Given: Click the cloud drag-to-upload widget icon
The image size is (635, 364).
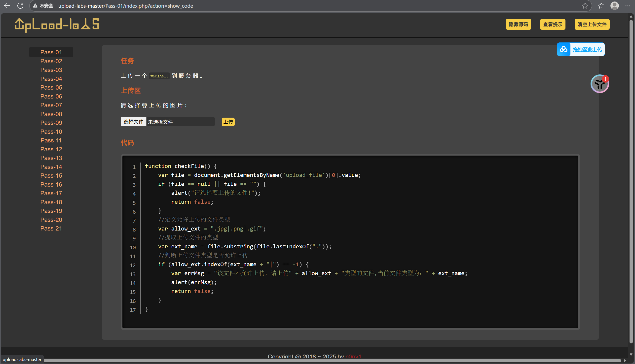Looking at the screenshot, I should (x=563, y=49).
